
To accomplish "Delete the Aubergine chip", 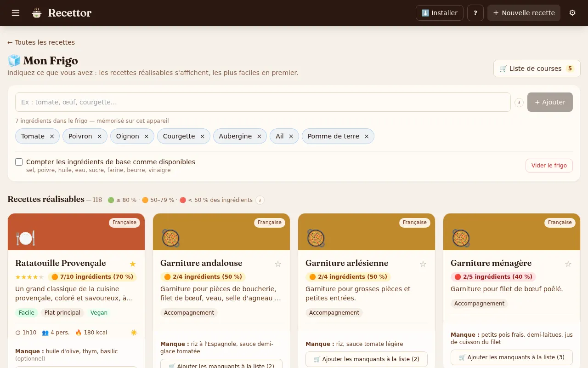I will (259, 136).
